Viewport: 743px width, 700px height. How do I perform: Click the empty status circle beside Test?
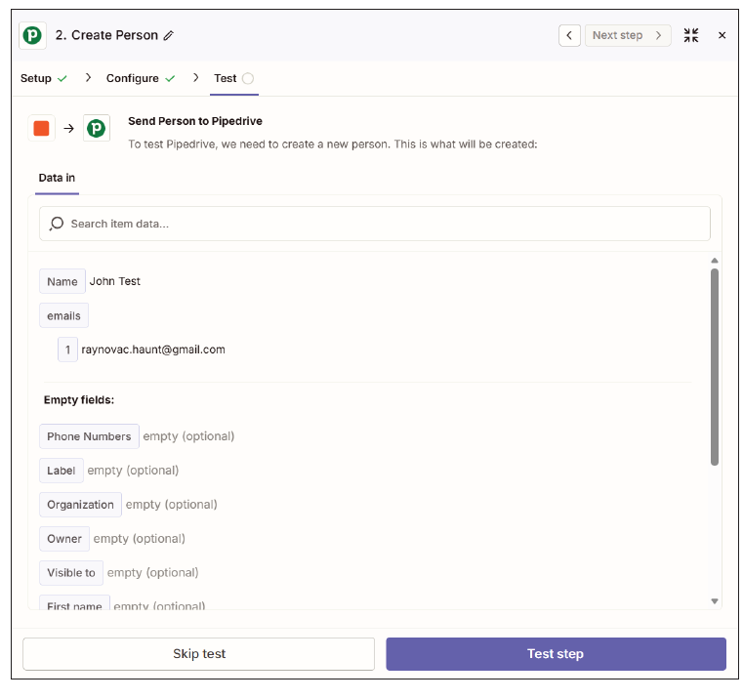coord(248,79)
